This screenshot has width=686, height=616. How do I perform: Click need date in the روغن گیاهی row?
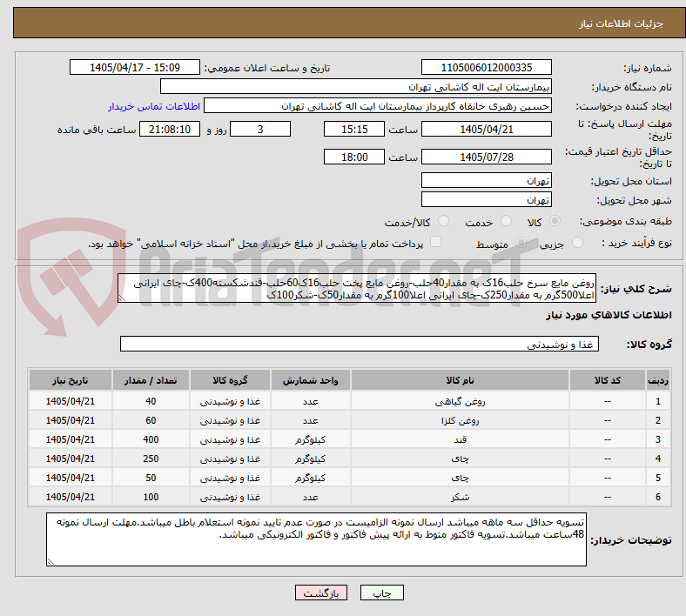tap(71, 401)
